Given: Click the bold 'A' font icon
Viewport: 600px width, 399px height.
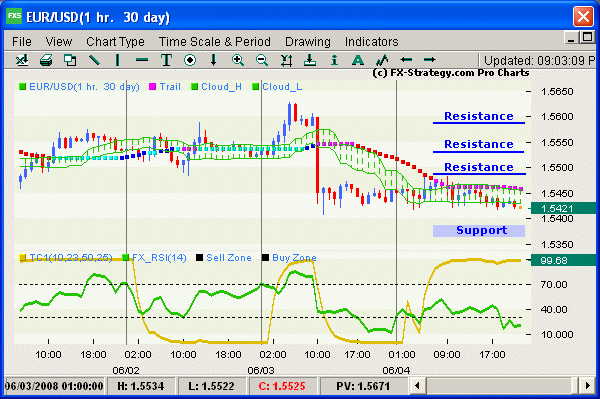Looking at the screenshot, I should pyautogui.click(x=358, y=60).
